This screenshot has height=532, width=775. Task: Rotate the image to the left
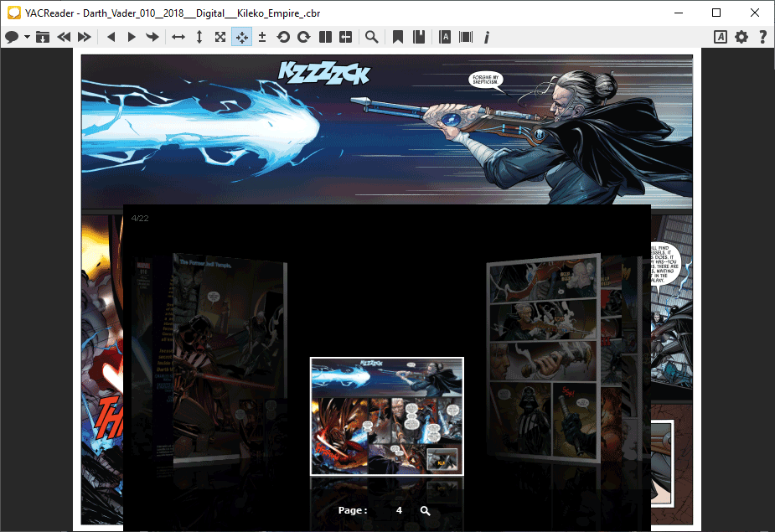283,37
